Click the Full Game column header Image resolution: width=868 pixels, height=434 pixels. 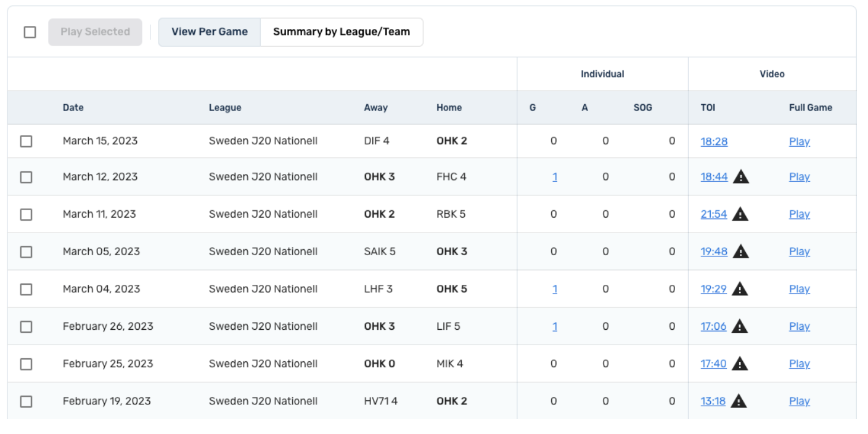(x=811, y=107)
